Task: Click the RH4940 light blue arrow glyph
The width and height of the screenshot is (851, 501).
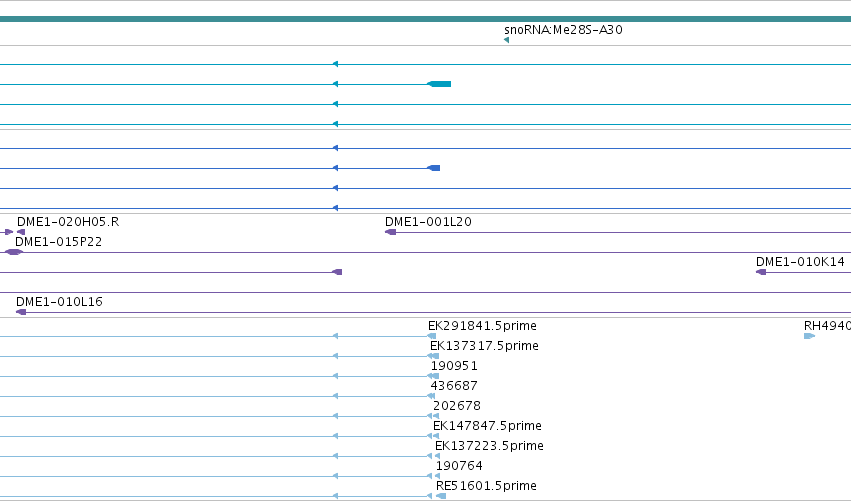Action: [x=809, y=336]
